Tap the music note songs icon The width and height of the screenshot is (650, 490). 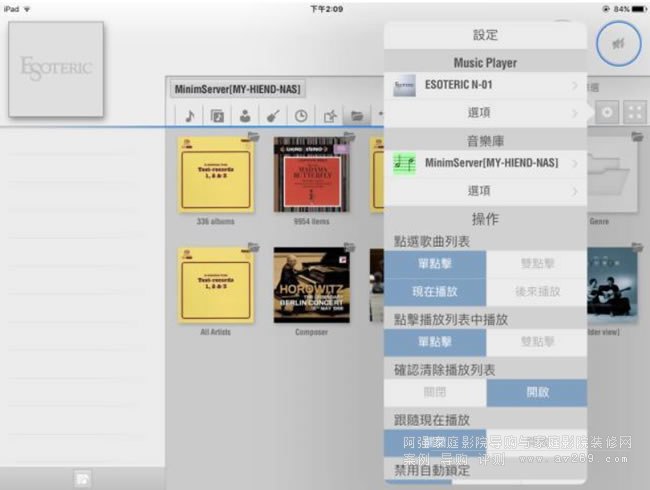point(189,115)
